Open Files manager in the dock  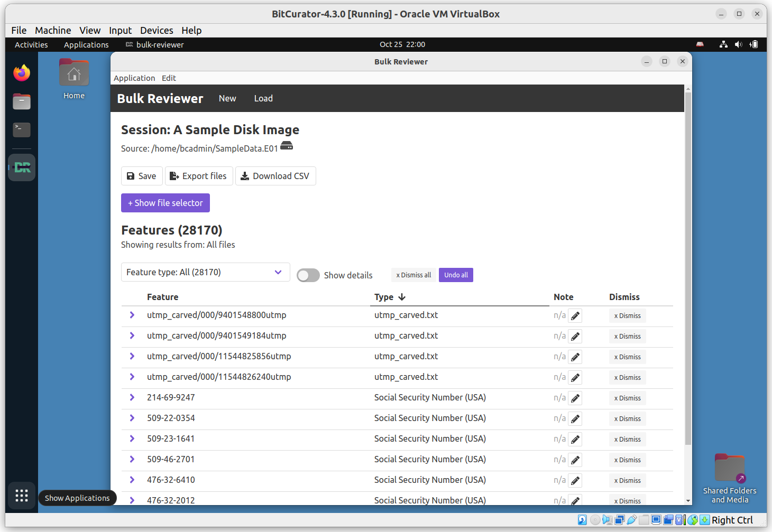(22, 101)
